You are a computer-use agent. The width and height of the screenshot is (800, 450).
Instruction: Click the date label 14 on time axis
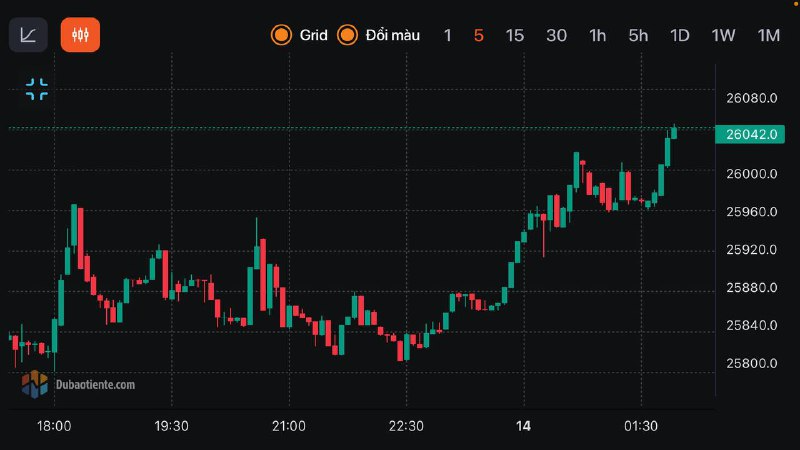(523, 426)
